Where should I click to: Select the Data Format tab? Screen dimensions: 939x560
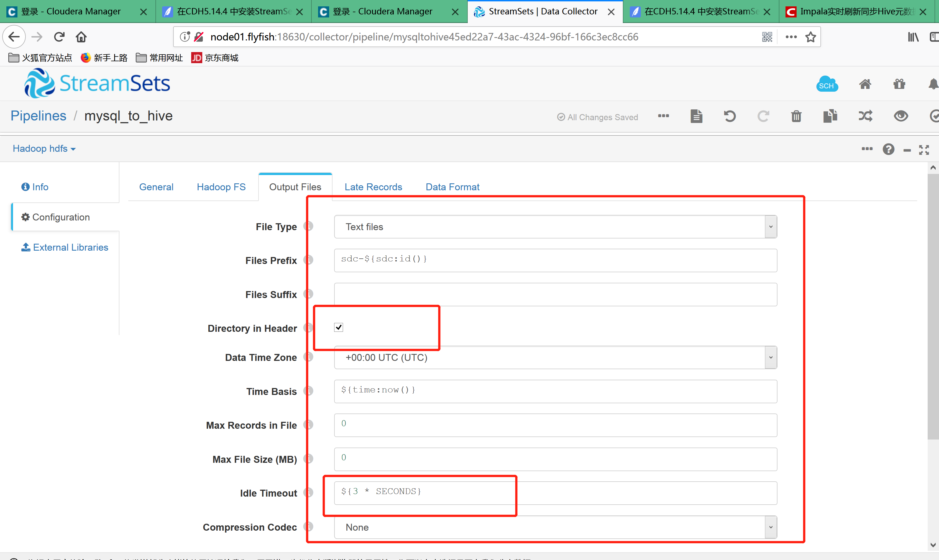coord(452,187)
